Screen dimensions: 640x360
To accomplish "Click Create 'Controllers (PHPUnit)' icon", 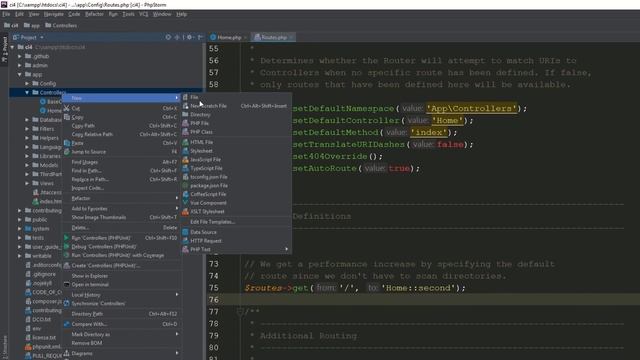I will [67, 265].
